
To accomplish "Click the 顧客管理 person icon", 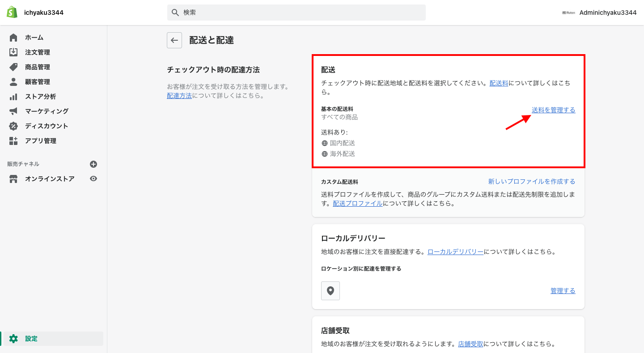I will tap(13, 82).
